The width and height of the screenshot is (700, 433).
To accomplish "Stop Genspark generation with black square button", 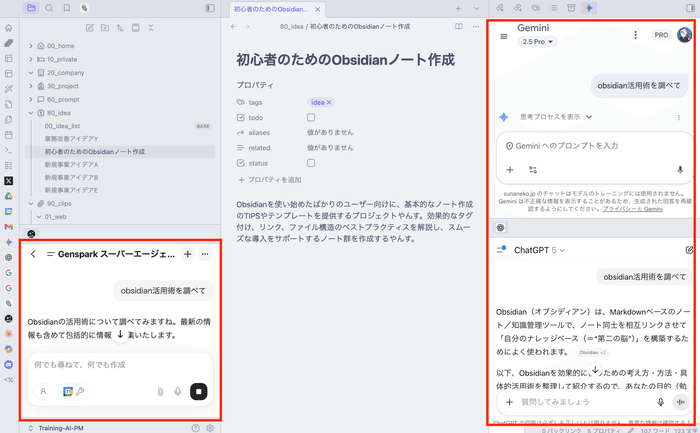I will point(199,391).
